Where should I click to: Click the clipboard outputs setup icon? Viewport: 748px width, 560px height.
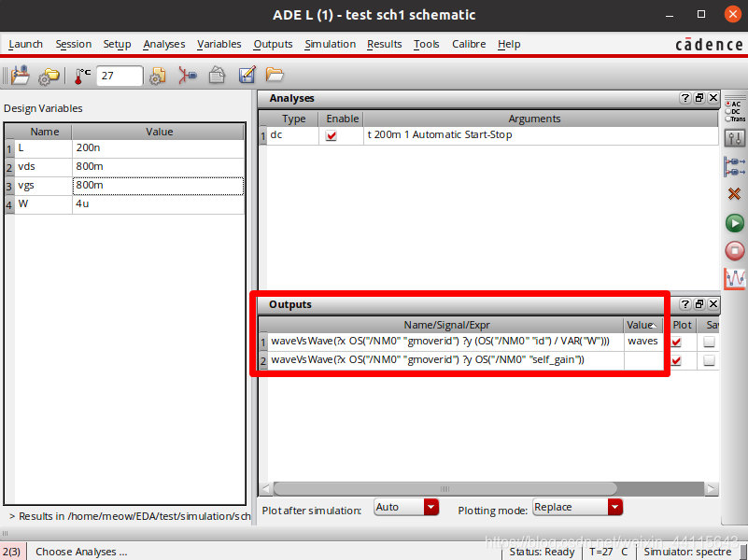pos(217,76)
